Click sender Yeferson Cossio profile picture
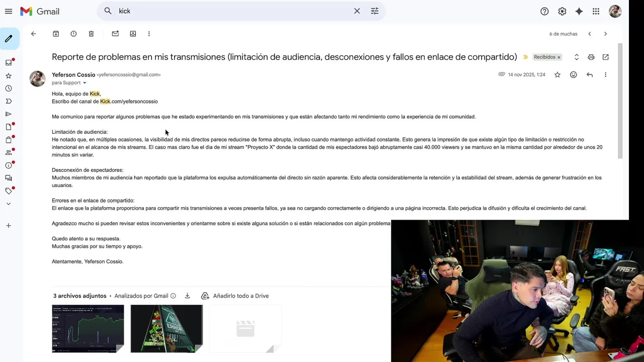The height and width of the screenshot is (362, 644). point(37,78)
